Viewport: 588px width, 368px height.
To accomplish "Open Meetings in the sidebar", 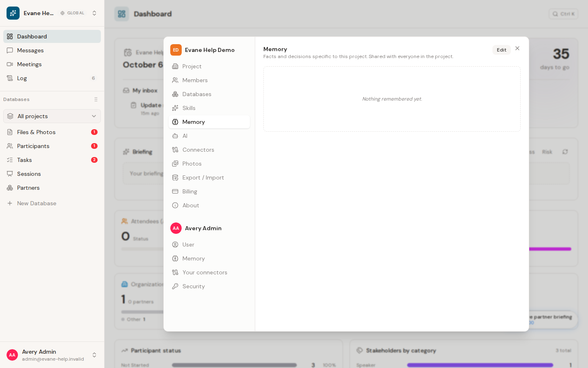I will pos(52,64).
